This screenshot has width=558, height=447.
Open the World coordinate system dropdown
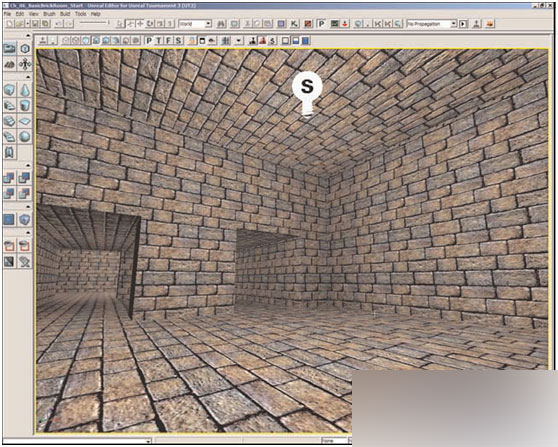pos(195,24)
